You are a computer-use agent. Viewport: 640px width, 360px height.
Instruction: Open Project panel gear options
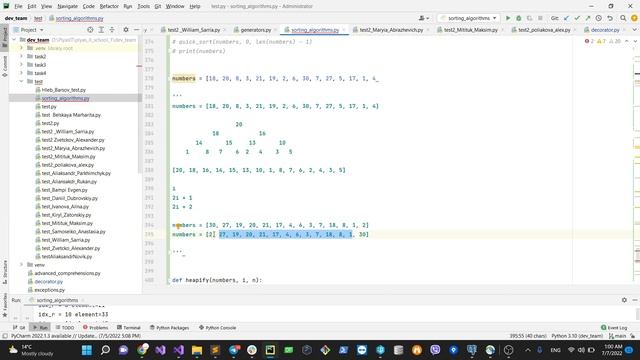pos(126,30)
